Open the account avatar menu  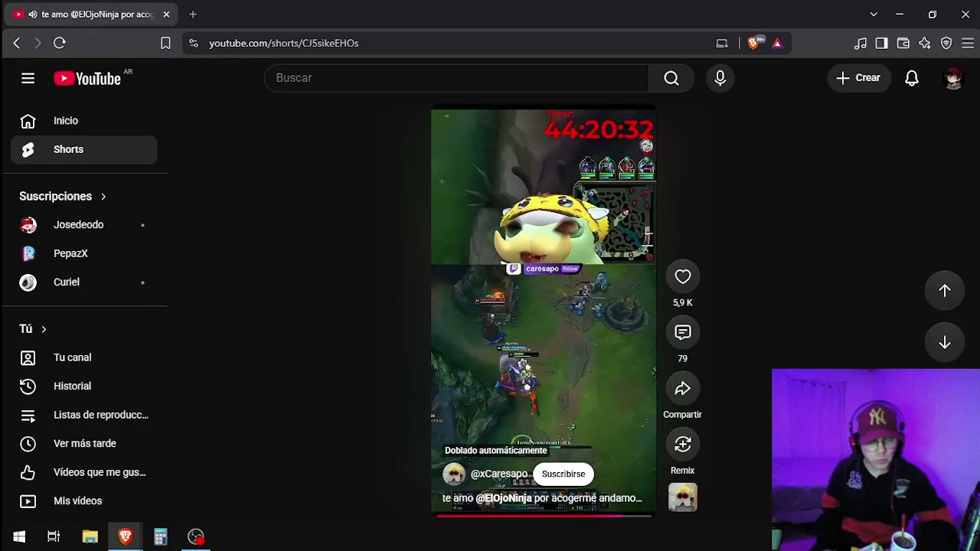click(x=953, y=78)
